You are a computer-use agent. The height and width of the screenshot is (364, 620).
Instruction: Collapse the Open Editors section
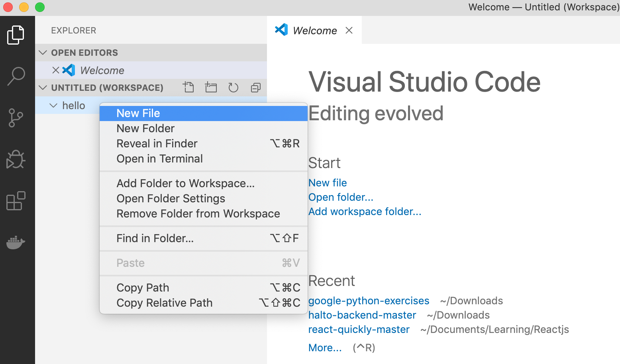[43, 53]
